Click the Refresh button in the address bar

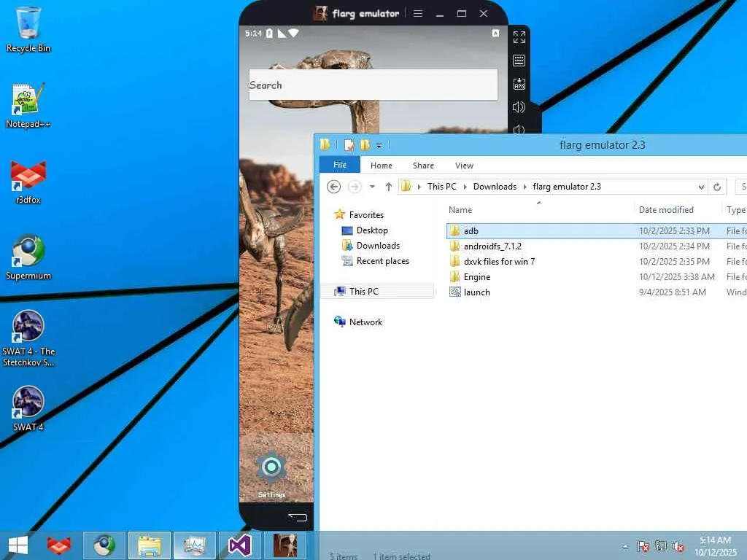pos(717,187)
